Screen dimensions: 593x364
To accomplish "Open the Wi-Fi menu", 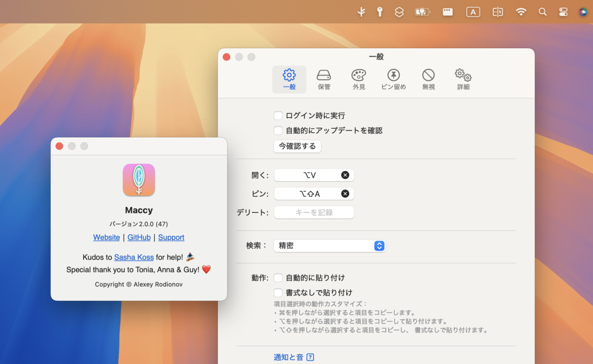I will [x=521, y=12].
